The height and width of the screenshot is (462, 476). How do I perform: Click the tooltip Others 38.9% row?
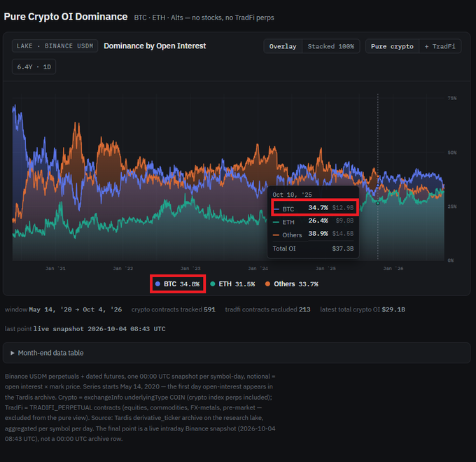click(x=314, y=234)
